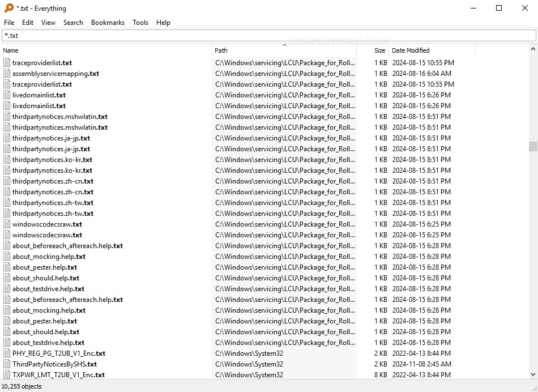
Task: Click the 8 KB size value
Action: coord(381,375)
